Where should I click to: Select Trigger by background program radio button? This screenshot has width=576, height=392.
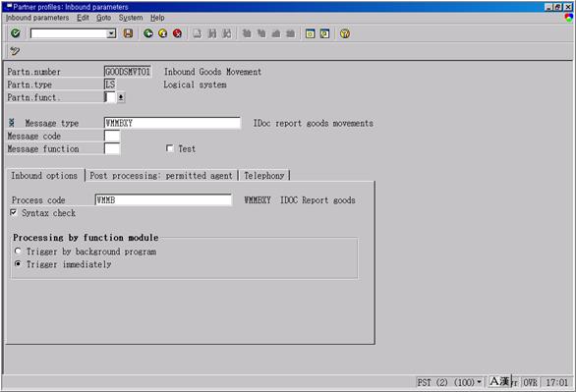tap(18, 252)
